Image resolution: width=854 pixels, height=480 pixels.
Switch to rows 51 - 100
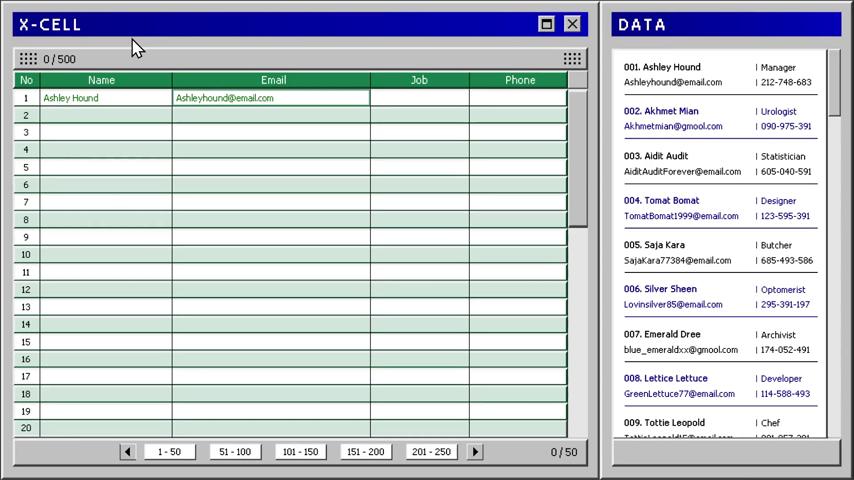pyautogui.click(x=234, y=452)
